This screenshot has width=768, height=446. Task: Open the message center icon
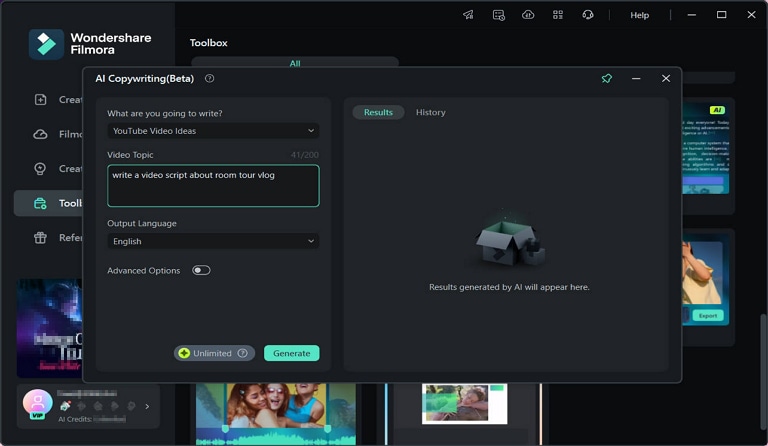point(499,15)
